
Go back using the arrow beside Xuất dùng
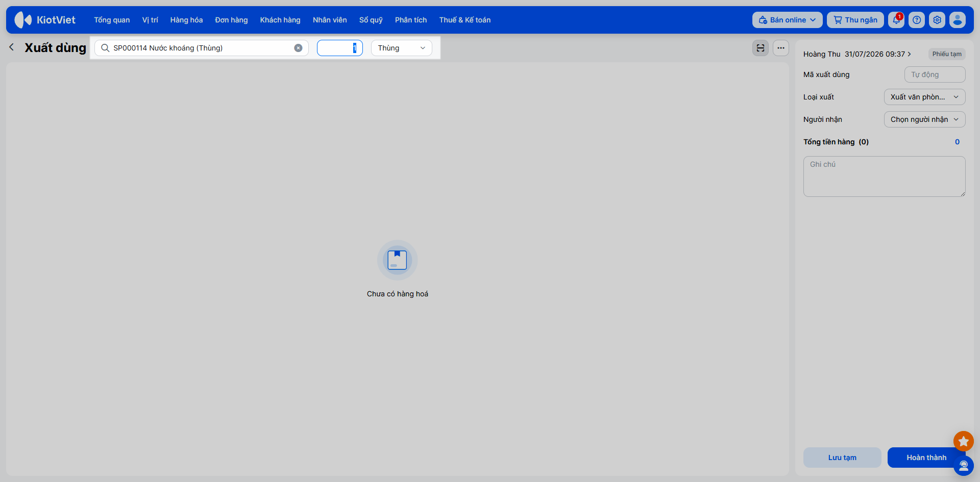tap(12, 47)
